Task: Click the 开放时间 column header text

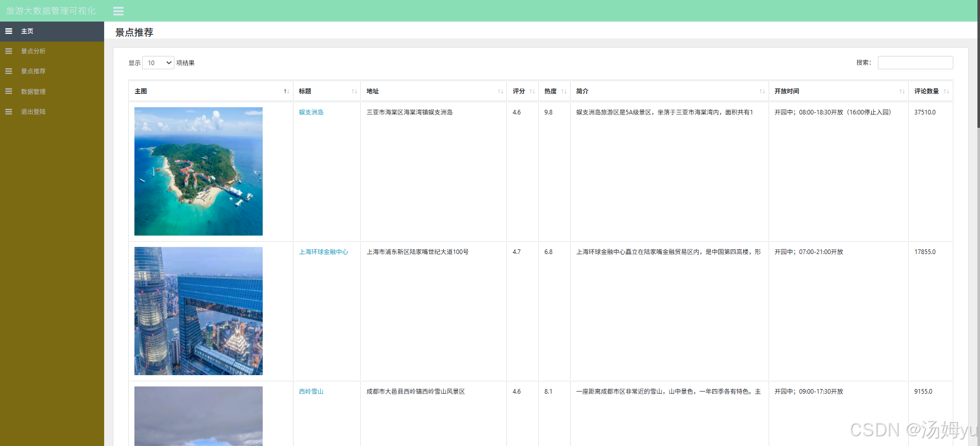Action: pyautogui.click(x=787, y=91)
